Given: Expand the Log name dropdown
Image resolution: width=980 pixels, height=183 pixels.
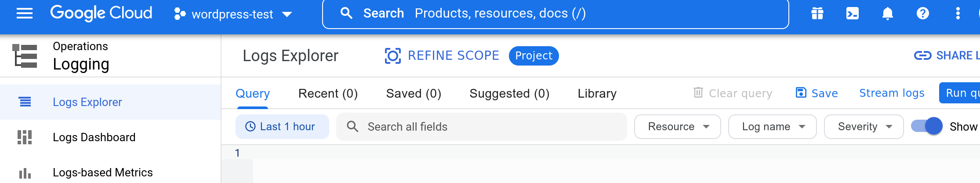Looking at the screenshot, I should click(x=772, y=127).
